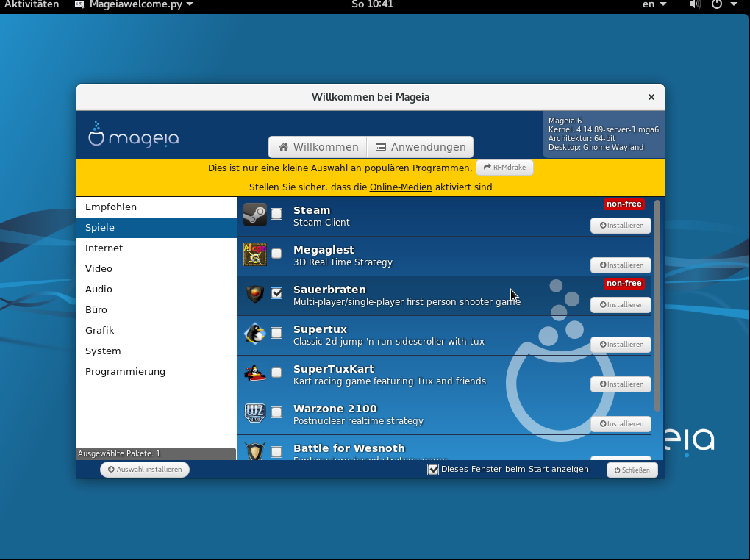Screen dimensions: 750x560
Task: Uncheck the Sauerbraten package checkbox
Action: (276, 293)
